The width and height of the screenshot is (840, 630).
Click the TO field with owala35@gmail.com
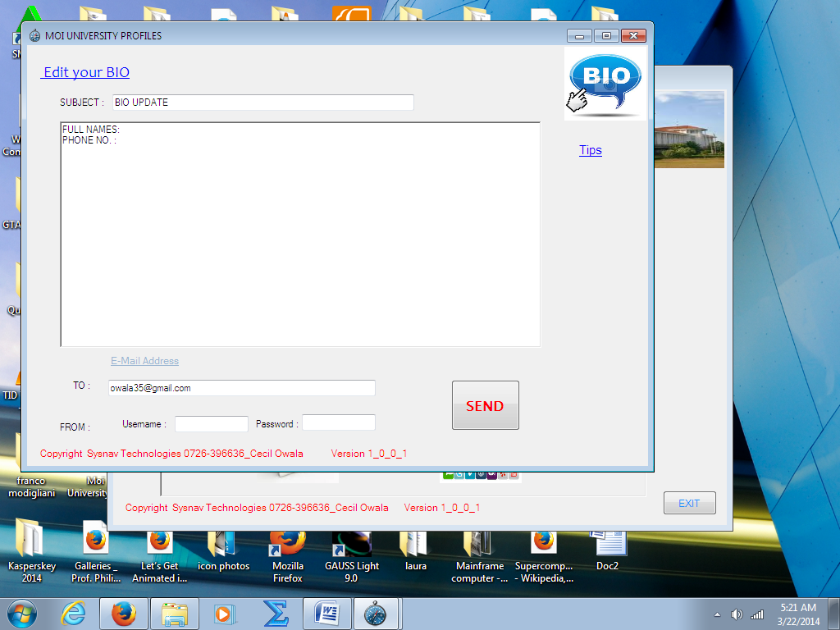point(242,388)
